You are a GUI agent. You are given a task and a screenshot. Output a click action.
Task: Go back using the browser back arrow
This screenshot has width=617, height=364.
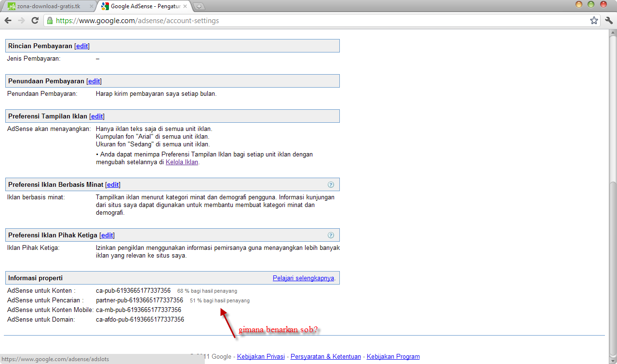tap(8, 20)
